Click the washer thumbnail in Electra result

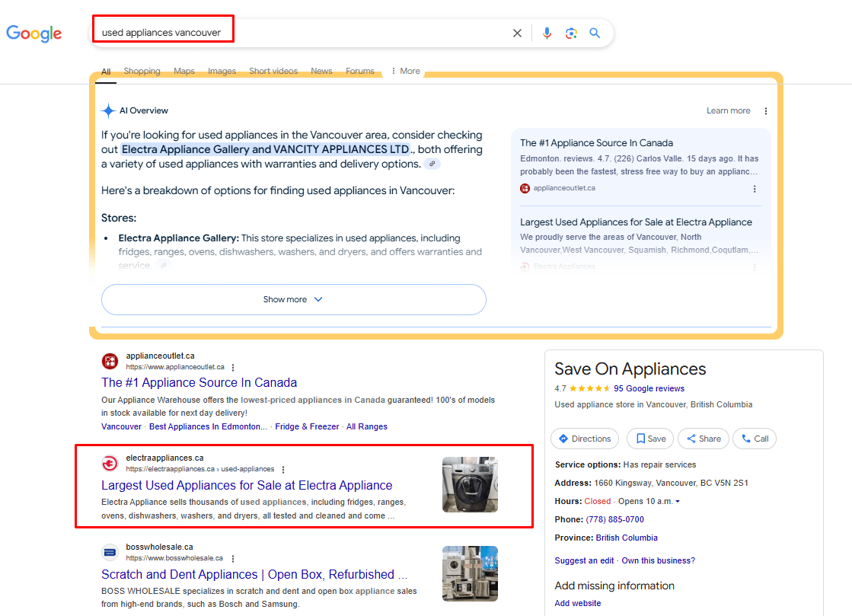470,484
